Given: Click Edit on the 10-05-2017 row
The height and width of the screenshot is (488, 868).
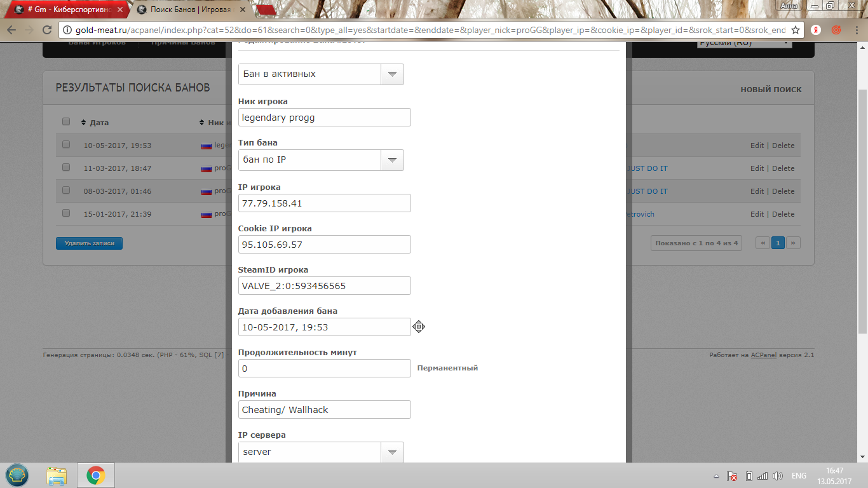Looking at the screenshot, I should point(757,146).
